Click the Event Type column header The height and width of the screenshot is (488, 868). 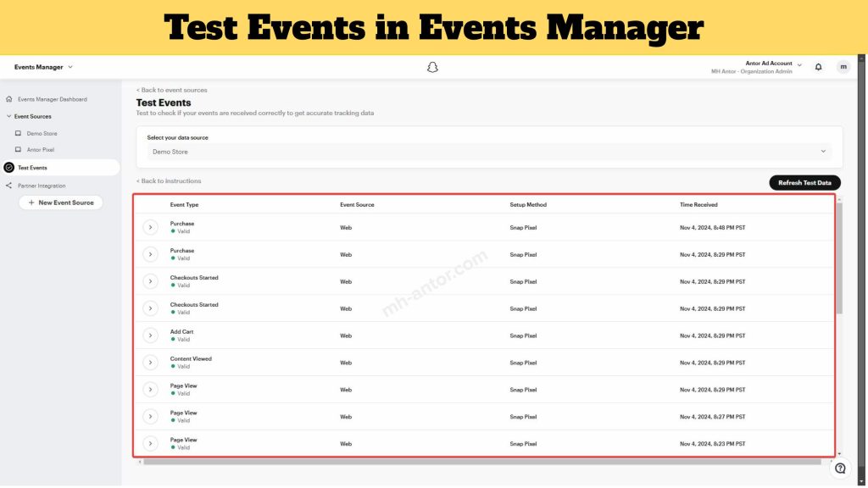pos(184,205)
